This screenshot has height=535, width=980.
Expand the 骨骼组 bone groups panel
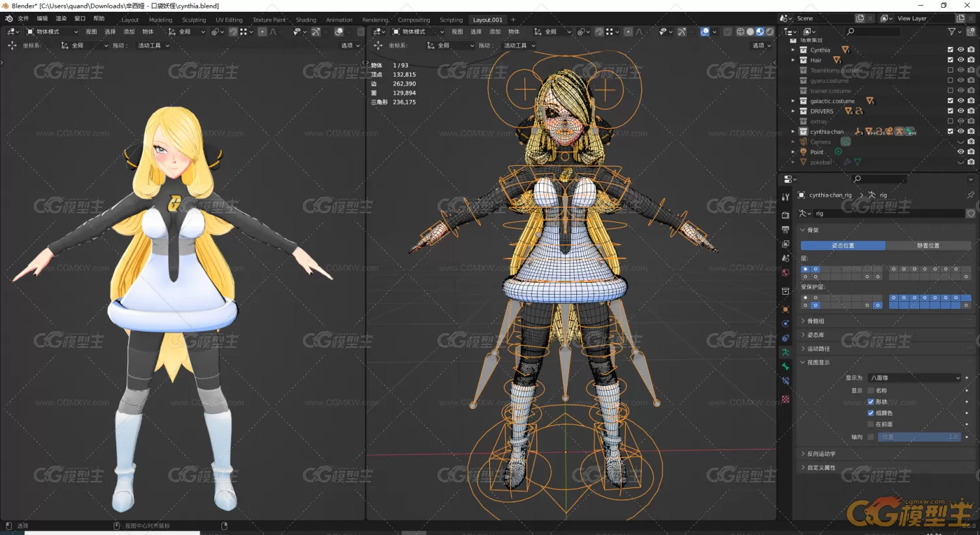tap(886, 321)
